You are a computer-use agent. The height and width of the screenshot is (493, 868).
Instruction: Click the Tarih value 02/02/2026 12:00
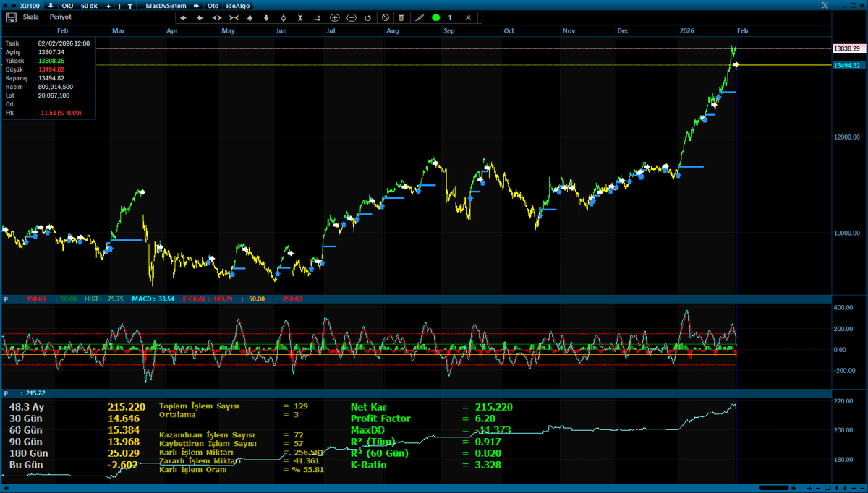pos(64,43)
